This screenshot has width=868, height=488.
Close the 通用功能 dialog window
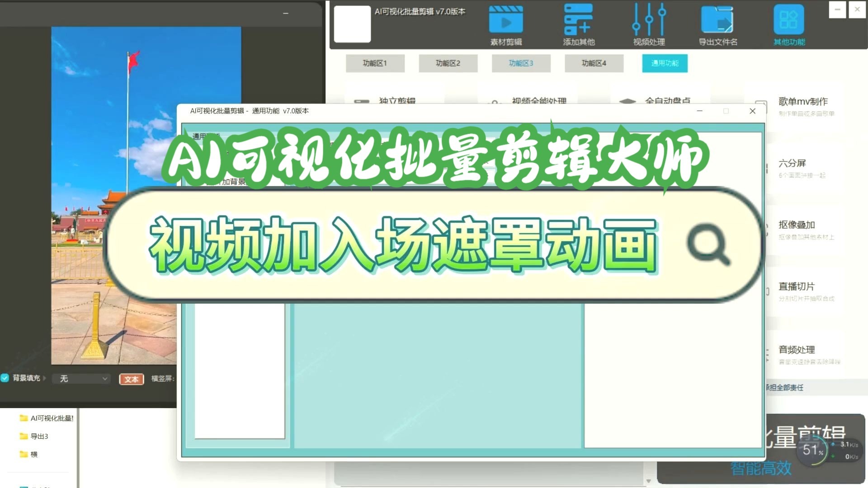tap(752, 111)
